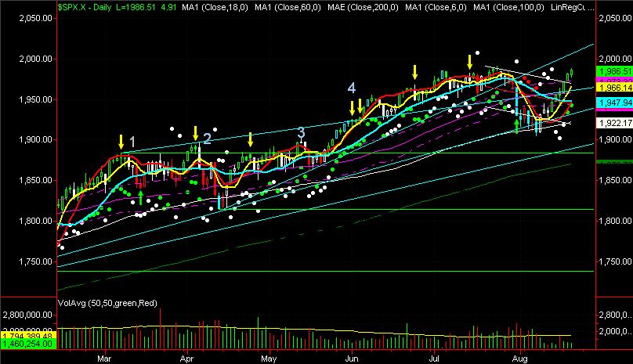Select the green up arrow in mid-March

click(x=140, y=198)
